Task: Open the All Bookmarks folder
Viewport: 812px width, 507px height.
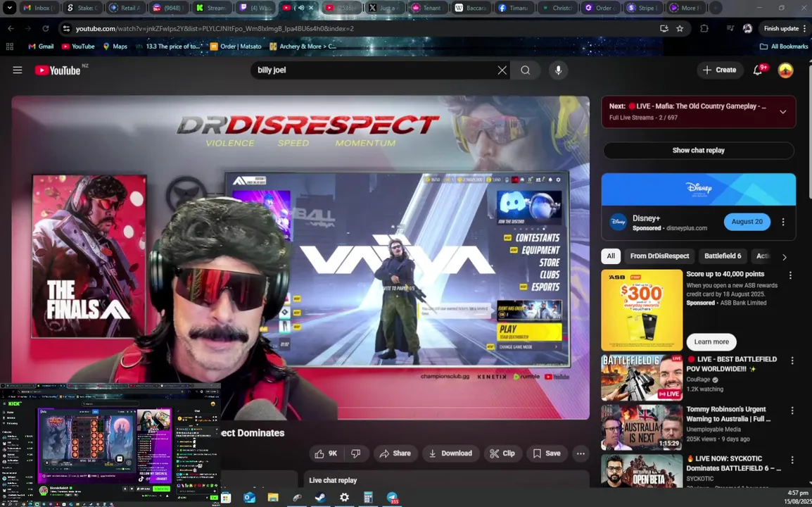Action: pyautogui.click(x=784, y=46)
